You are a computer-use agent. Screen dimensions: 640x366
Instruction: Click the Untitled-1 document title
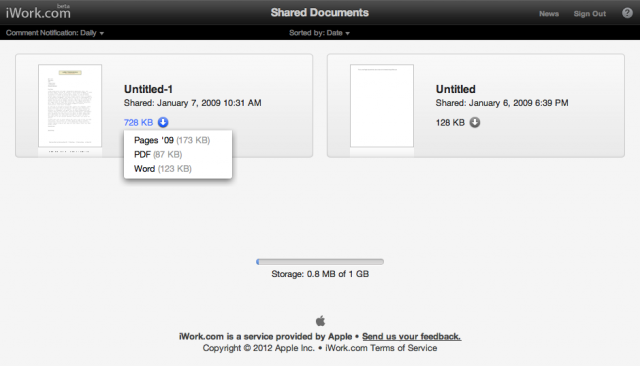coord(148,89)
